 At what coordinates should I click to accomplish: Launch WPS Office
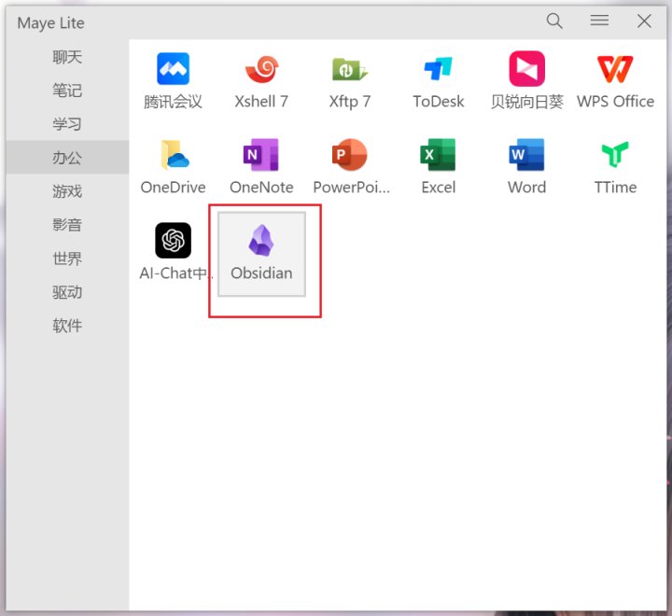[x=615, y=81]
